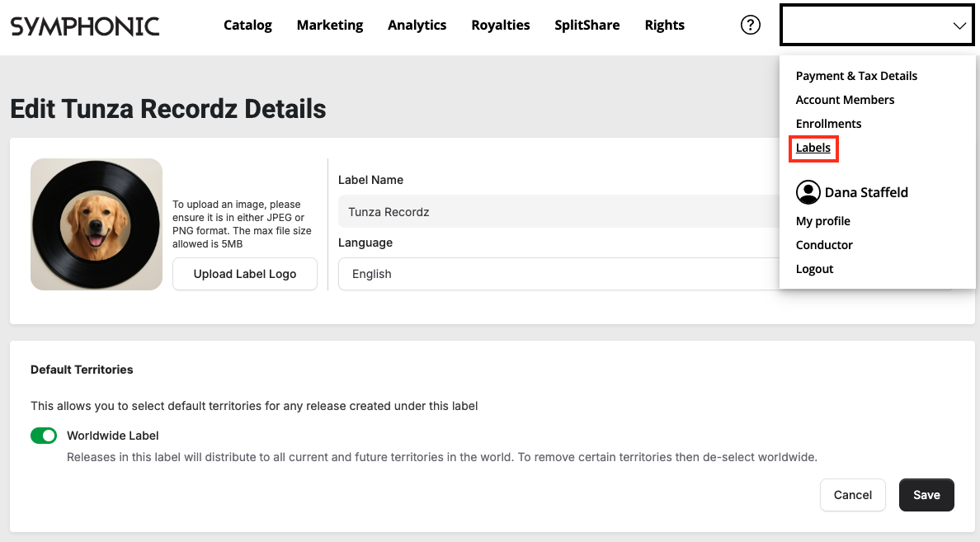Image resolution: width=980 pixels, height=542 pixels.
Task: Open the help question mark icon
Action: tap(750, 25)
